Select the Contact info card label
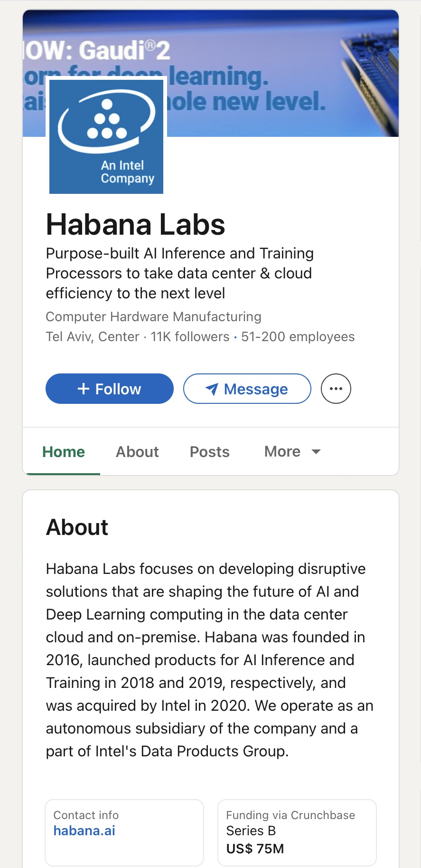Screen dimensions: 421x868 pyautogui.click(x=86, y=815)
